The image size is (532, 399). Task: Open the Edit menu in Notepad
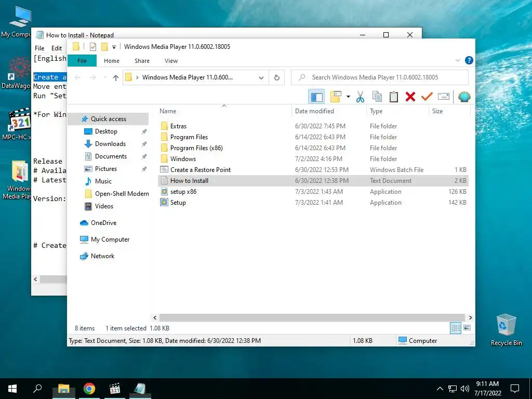(56, 48)
